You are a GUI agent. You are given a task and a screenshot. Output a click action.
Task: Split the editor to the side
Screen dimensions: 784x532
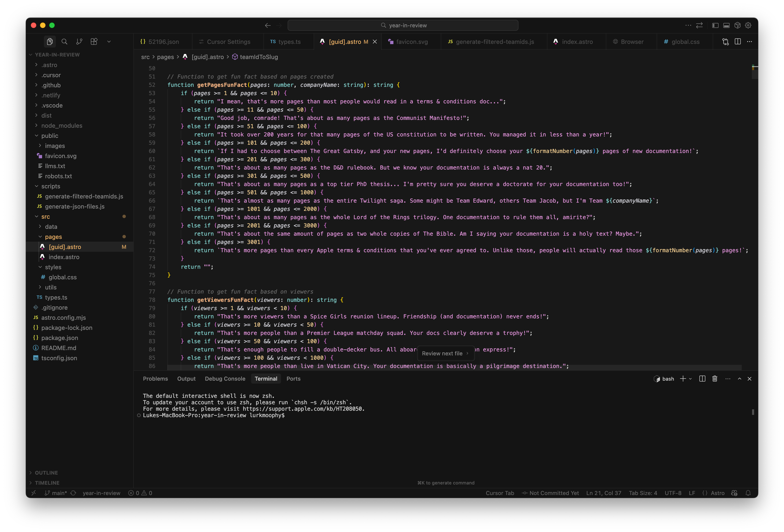click(x=738, y=42)
